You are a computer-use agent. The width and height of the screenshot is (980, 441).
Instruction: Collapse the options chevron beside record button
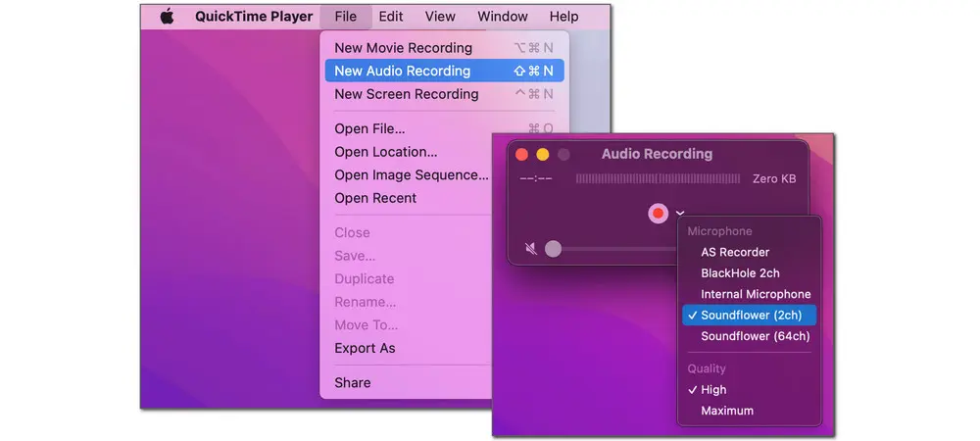coord(680,214)
